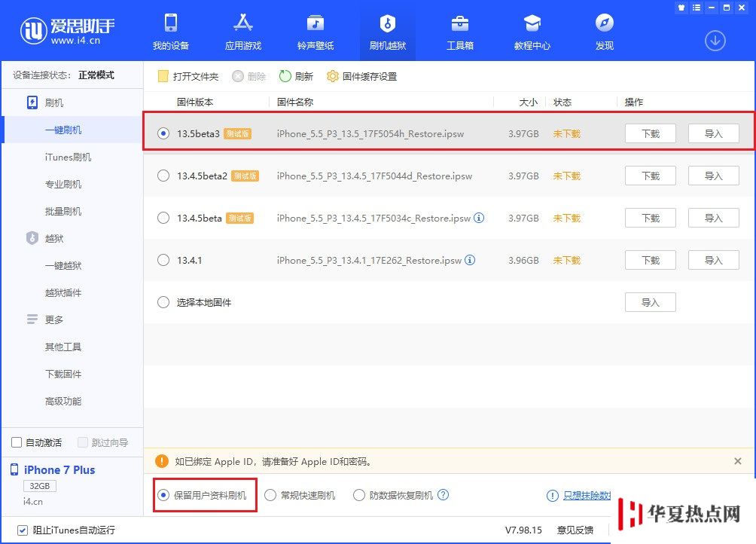
Task: Open 教程中心 tutorial tab
Action: click(x=532, y=32)
